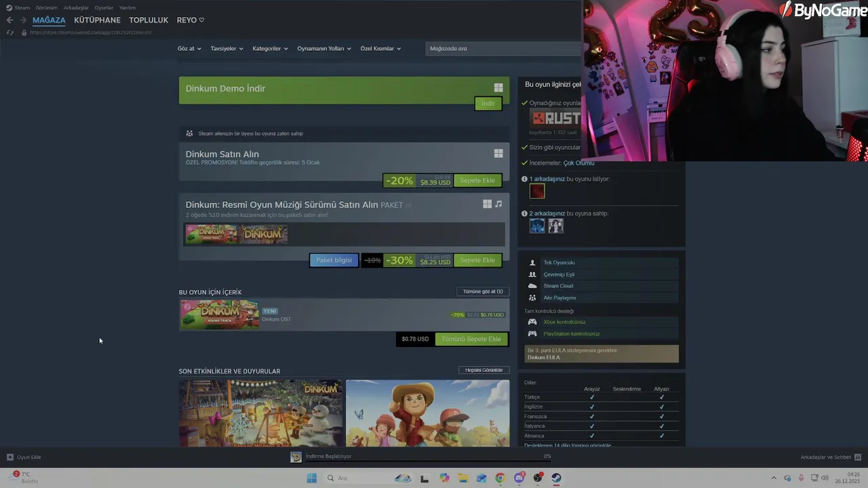Click Tümünü Sepete Ekle button
This screenshot has height=488, width=868.
click(x=471, y=339)
